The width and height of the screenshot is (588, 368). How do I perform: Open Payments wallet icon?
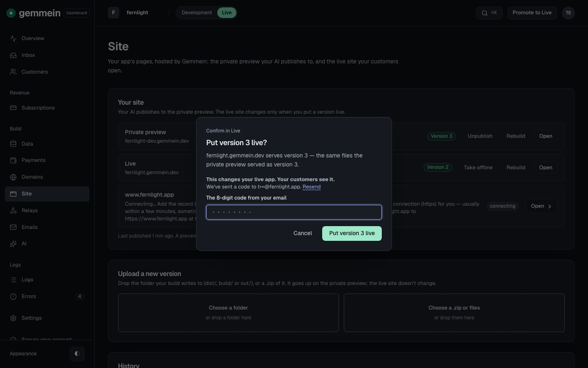coord(13,160)
